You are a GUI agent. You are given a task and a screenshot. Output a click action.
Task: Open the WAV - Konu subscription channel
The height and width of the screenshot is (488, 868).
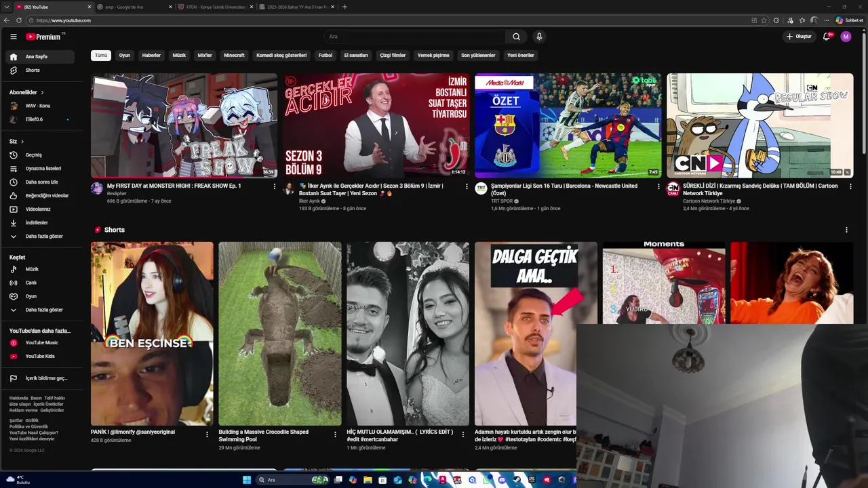pyautogui.click(x=41, y=106)
